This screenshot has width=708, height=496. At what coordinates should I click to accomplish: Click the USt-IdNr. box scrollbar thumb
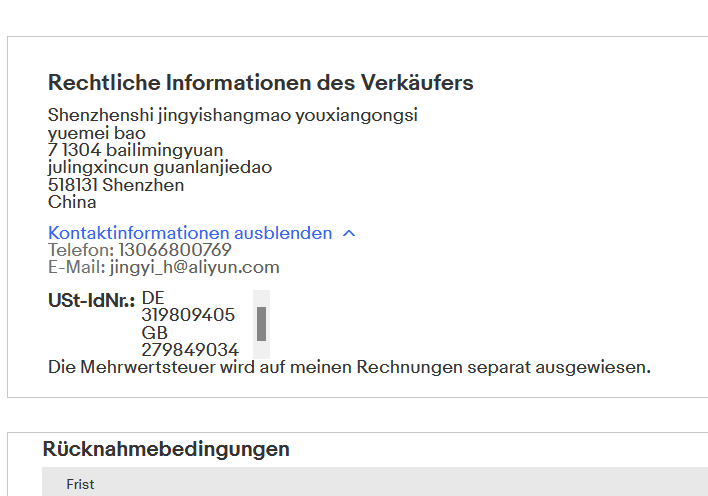point(261,323)
